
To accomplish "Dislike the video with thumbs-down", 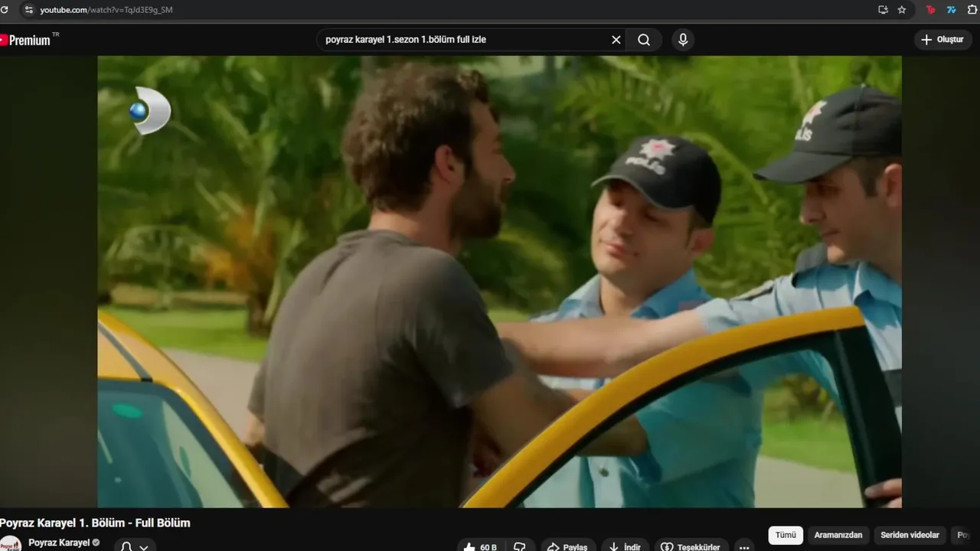I will pyautogui.click(x=520, y=546).
